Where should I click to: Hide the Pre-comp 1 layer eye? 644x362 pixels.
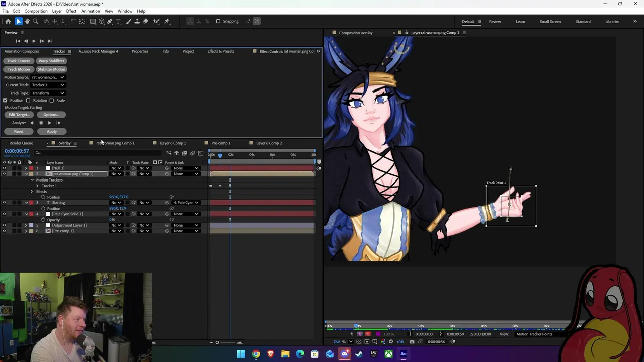click(x=4, y=231)
